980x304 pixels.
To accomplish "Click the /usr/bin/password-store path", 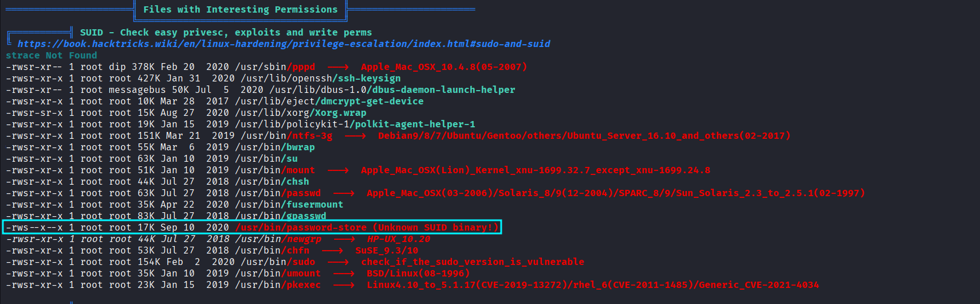I will pyautogui.click(x=301, y=228).
